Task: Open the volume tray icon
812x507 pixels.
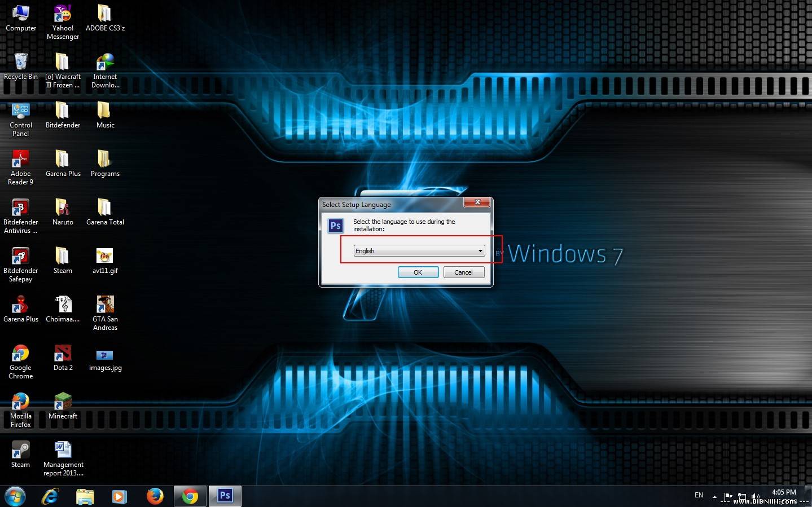Action: pos(756,496)
